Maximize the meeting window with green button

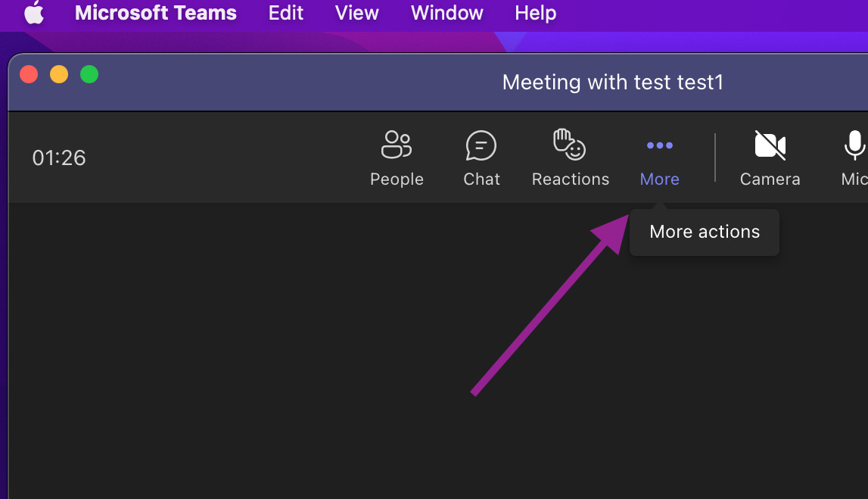pyautogui.click(x=89, y=74)
